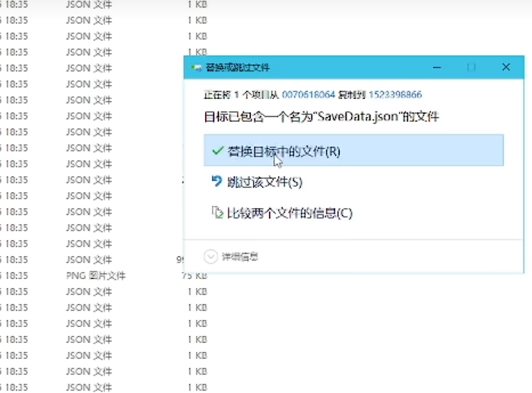
Task: Click the dialog's title bar copy icon
Action: (196, 67)
